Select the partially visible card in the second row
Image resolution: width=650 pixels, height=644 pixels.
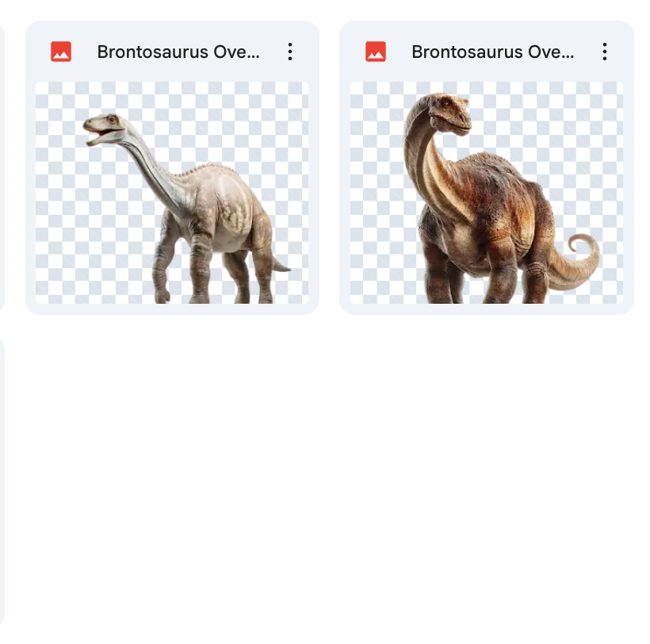tap(2, 483)
